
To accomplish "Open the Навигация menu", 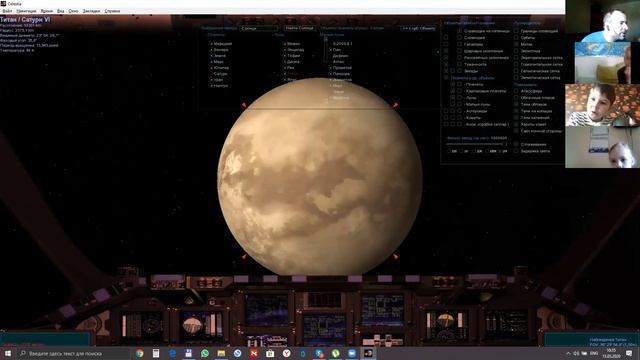I will coord(26,11).
